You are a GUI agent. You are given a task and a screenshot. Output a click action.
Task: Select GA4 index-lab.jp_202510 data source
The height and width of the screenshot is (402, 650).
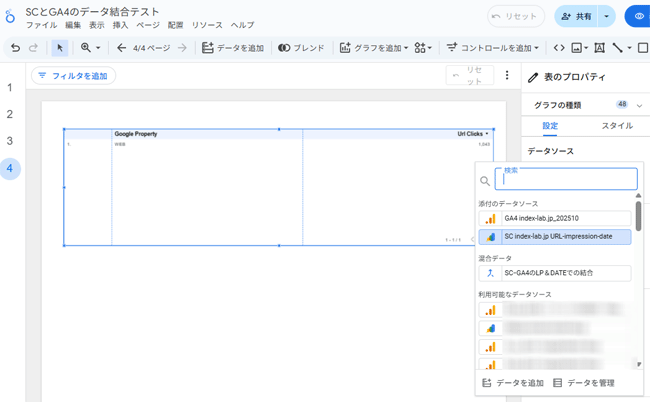556,218
